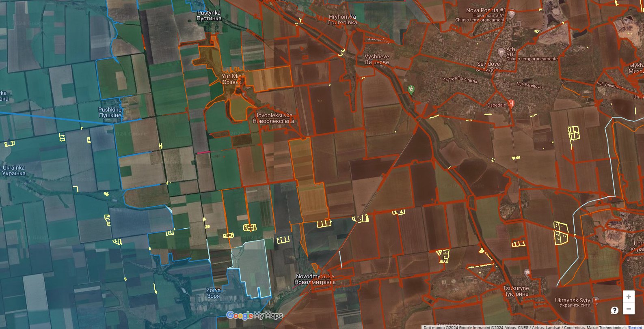The width and height of the screenshot is (644, 329).
Task: Select the Tsukuryne village label
Action: [516, 291]
